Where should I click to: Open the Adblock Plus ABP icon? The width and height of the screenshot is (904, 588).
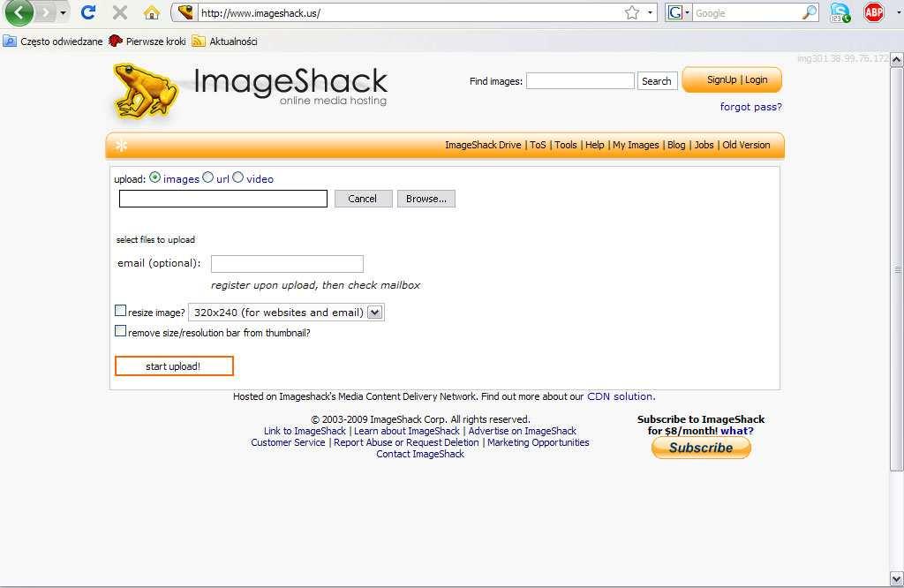tap(873, 12)
